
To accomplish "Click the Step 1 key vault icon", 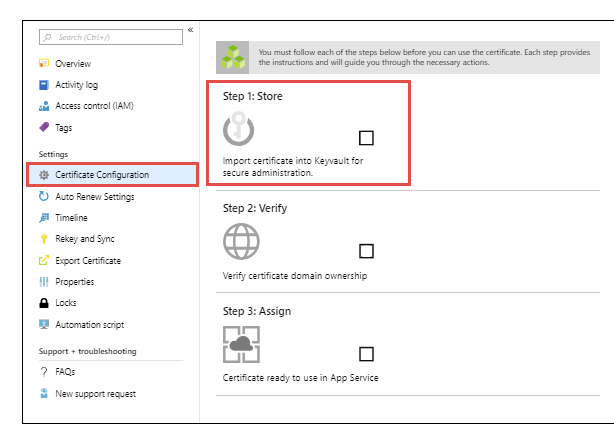I will 238,128.
